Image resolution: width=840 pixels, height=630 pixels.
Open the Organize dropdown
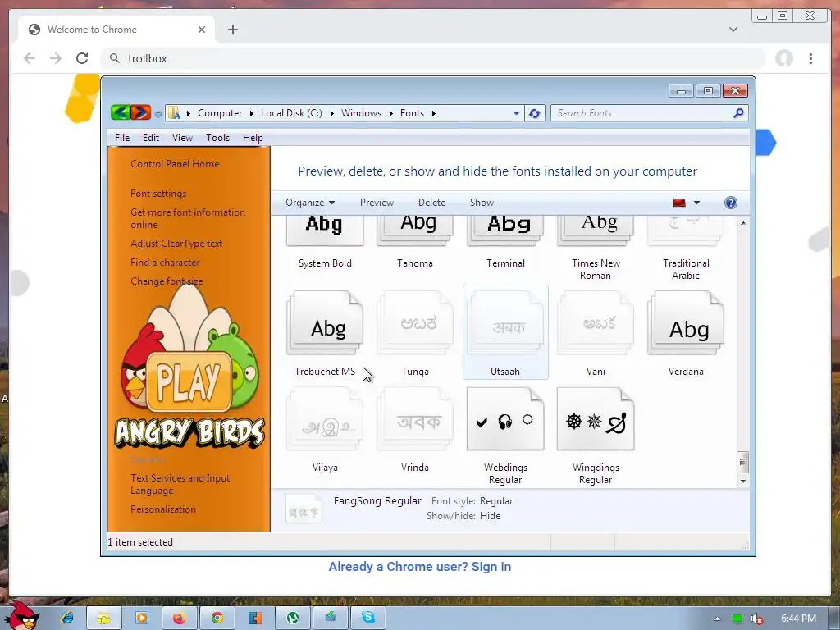310,203
